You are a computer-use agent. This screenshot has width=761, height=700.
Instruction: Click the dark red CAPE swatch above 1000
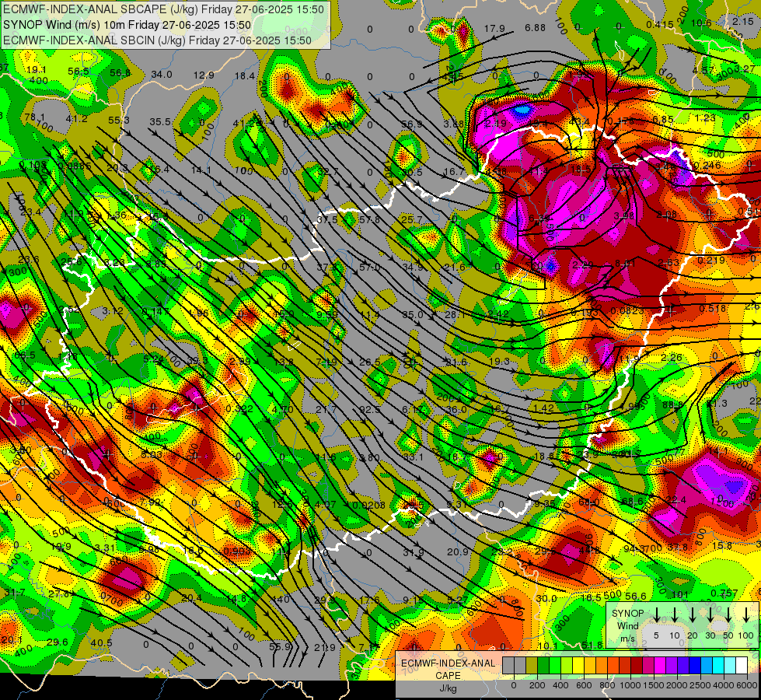637,666
